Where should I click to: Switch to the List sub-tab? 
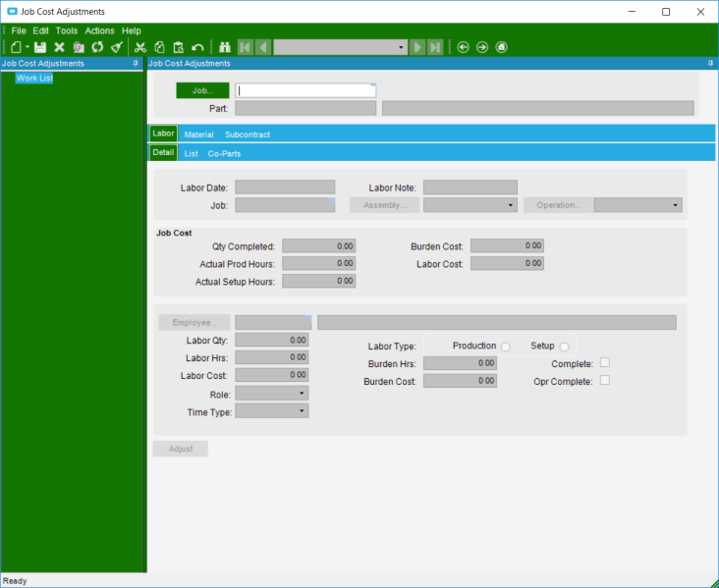pos(192,153)
